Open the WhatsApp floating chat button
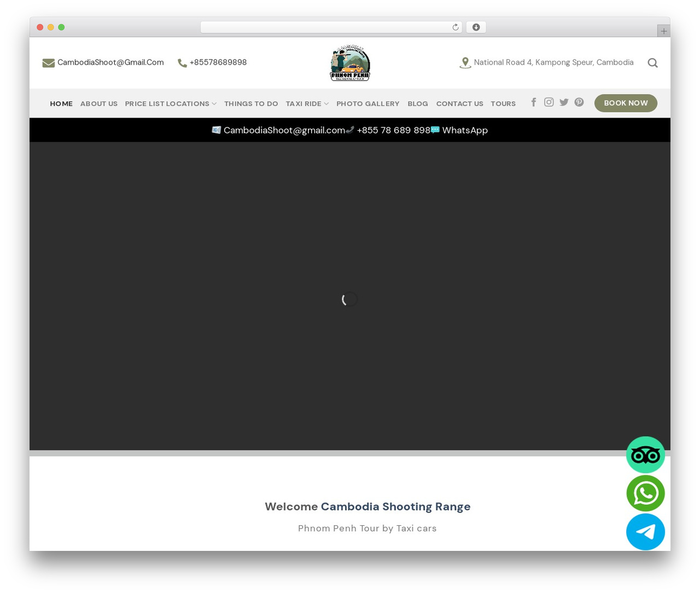The width and height of the screenshot is (700, 593). click(645, 493)
